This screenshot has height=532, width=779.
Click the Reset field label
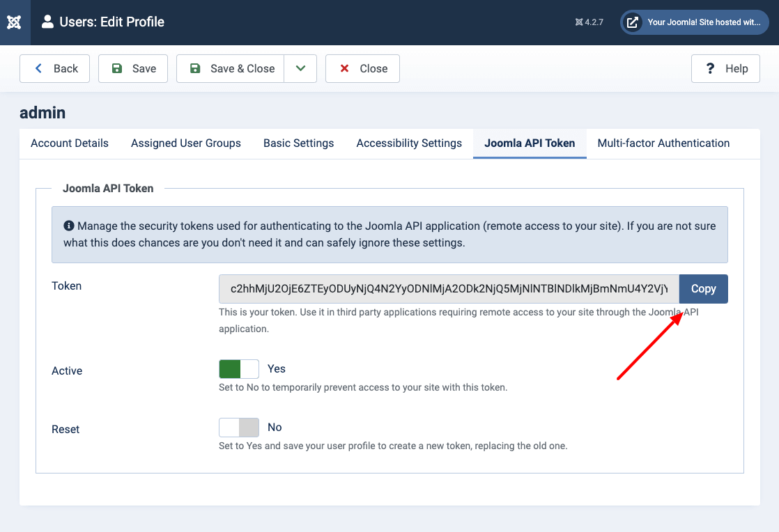point(65,429)
